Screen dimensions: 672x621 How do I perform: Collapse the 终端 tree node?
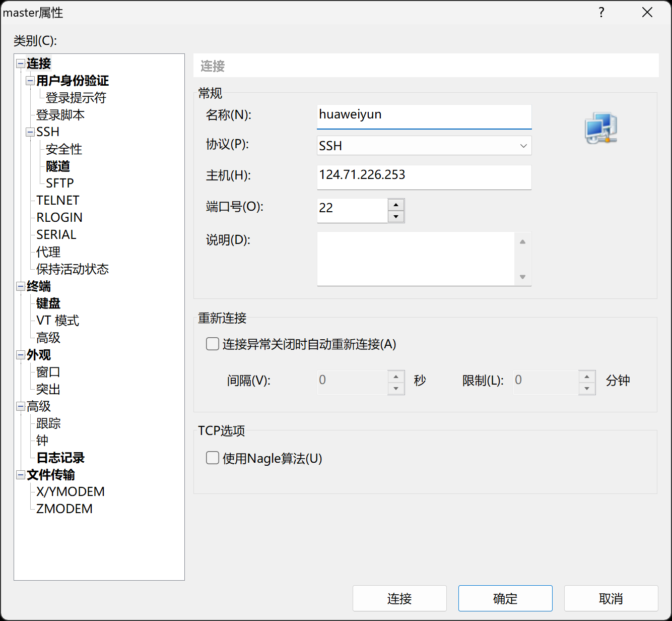(x=21, y=286)
